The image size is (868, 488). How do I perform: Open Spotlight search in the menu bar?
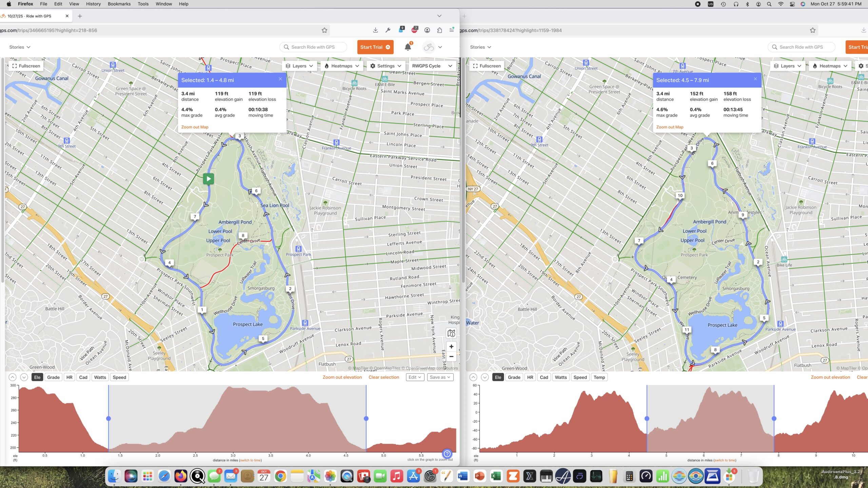[x=769, y=4]
